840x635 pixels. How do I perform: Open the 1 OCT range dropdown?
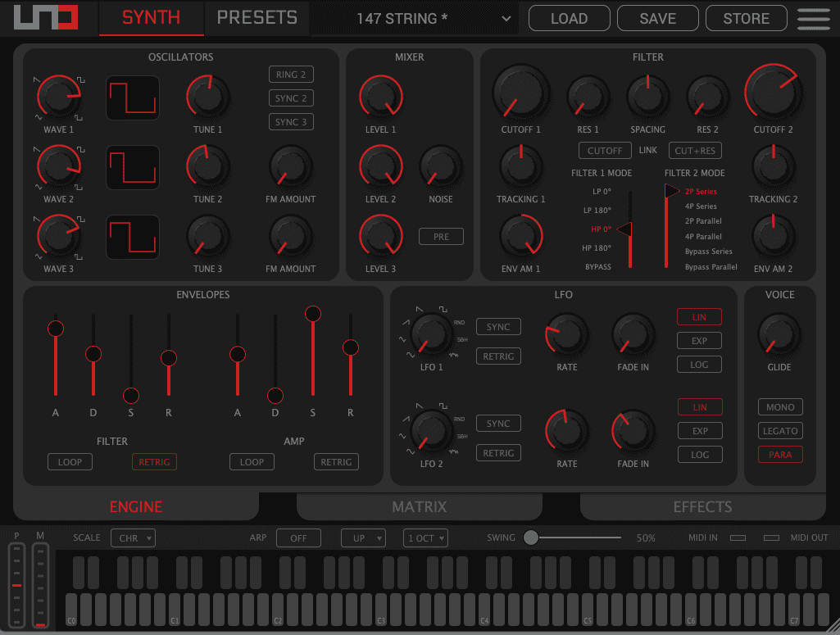point(425,538)
